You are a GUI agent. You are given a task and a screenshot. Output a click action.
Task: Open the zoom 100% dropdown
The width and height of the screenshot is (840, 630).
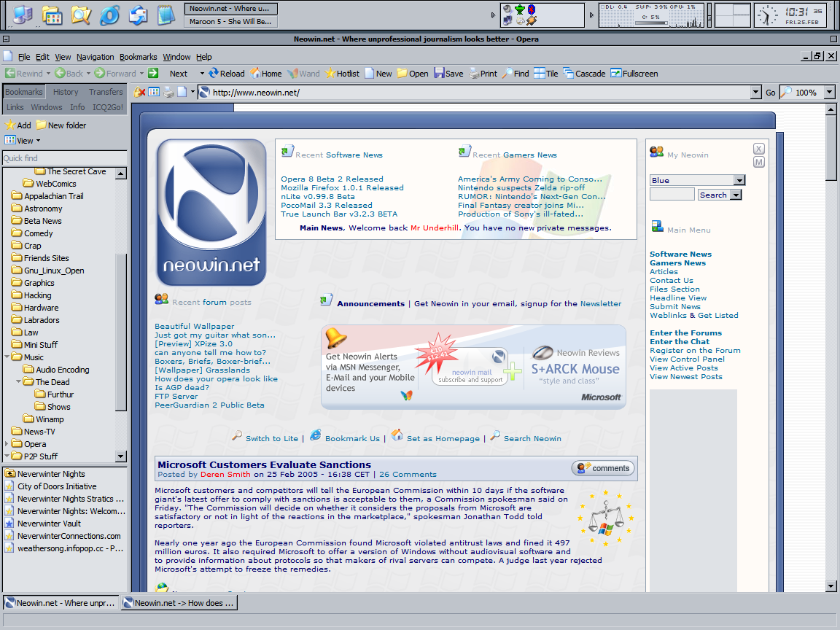click(x=830, y=93)
